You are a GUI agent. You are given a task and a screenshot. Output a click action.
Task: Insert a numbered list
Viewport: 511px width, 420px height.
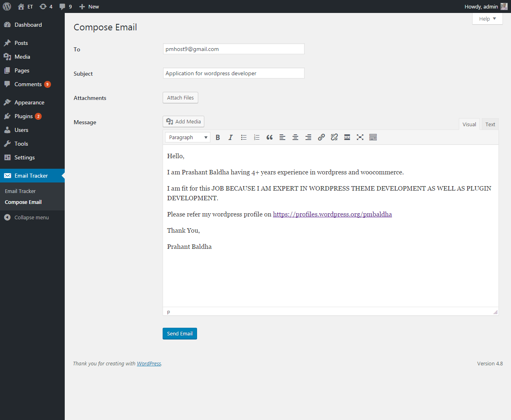pyautogui.click(x=257, y=138)
